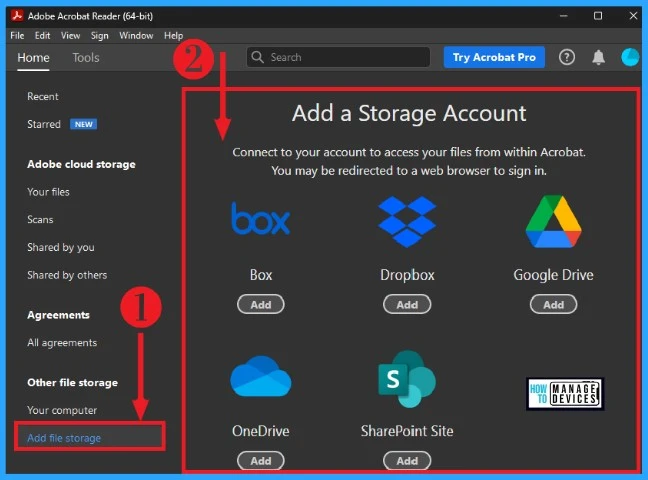Click the Adobe cloud storage heading
Viewport: 648px width, 480px height.
[81, 164]
